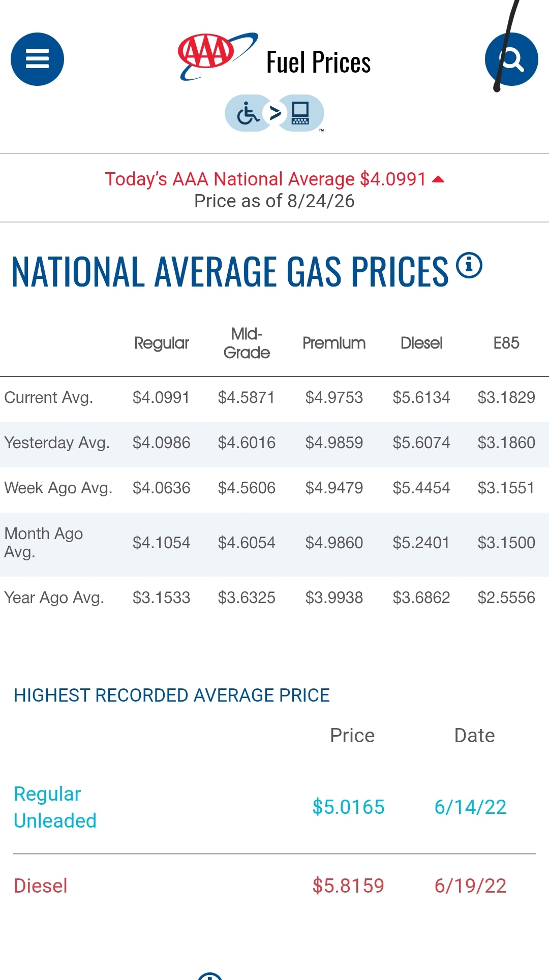Open the wheelchair accessibility icon badge
Image resolution: width=549 pixels, height=980 pixels.
tap(248, 113)
